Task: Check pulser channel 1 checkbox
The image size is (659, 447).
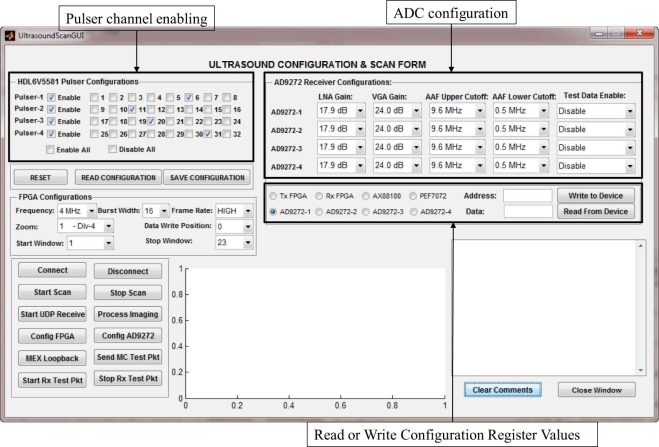Action: [94, 97]
